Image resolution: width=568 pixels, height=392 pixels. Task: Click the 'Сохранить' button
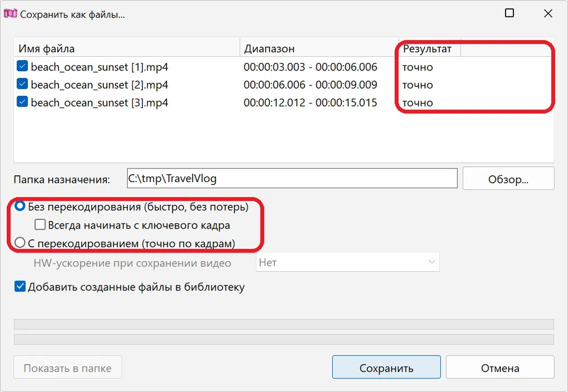pyautogui.click(x=386, y=368)
